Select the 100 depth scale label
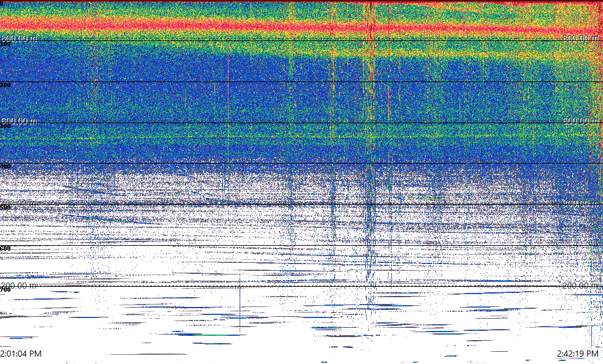Screen dimensions: 603x364 [6, 44]
